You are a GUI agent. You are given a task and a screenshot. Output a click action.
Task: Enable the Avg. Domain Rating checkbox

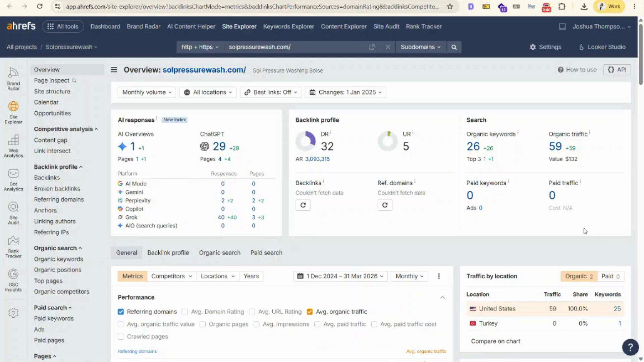(184, 312)
